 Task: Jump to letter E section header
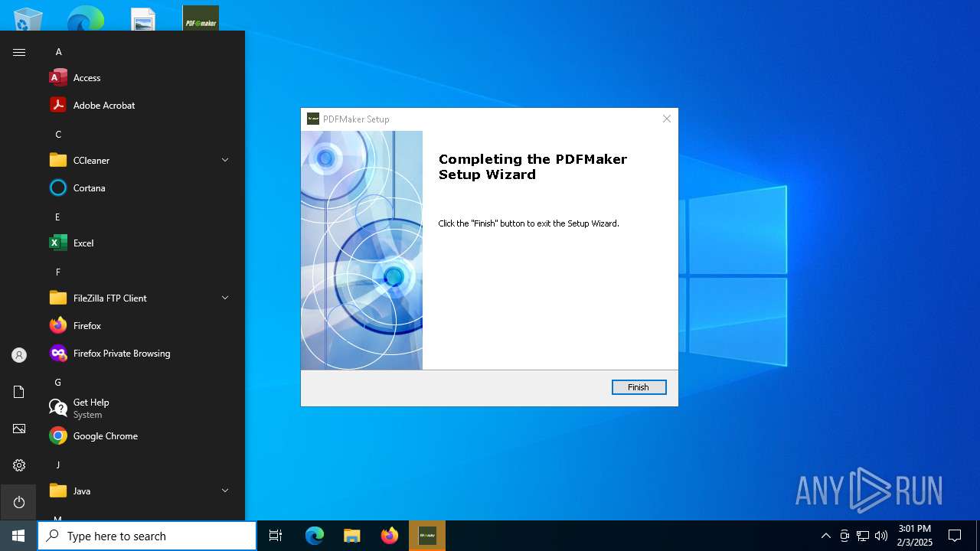pos(57,217)
